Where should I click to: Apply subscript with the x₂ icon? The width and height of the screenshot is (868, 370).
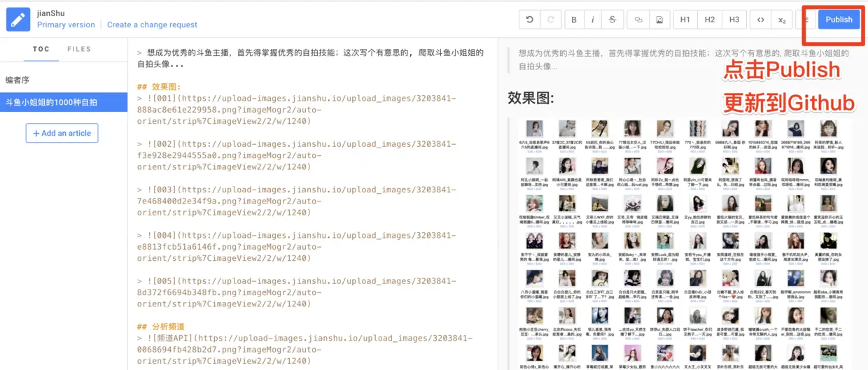(x=782, y=20)
